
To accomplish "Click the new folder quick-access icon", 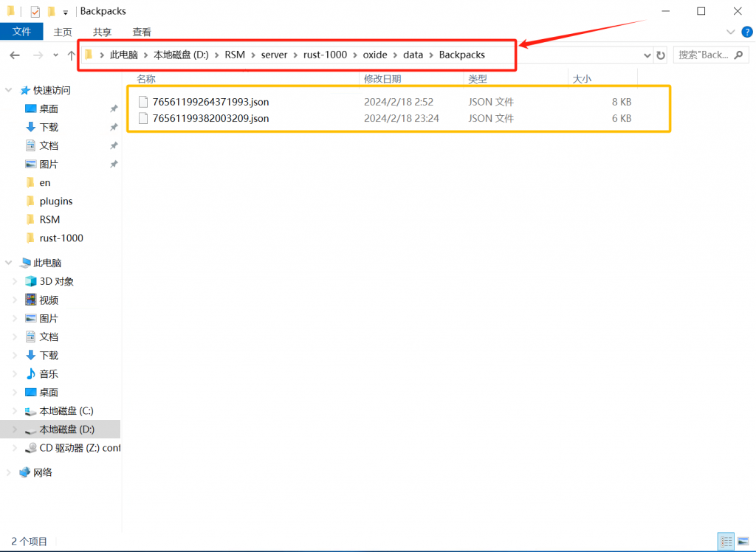I will [x=51, y=11].
